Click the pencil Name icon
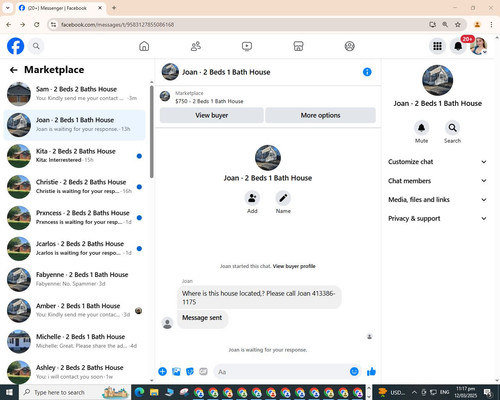The width and height of the screenshot is (500, 400). (x=283, y=198)
